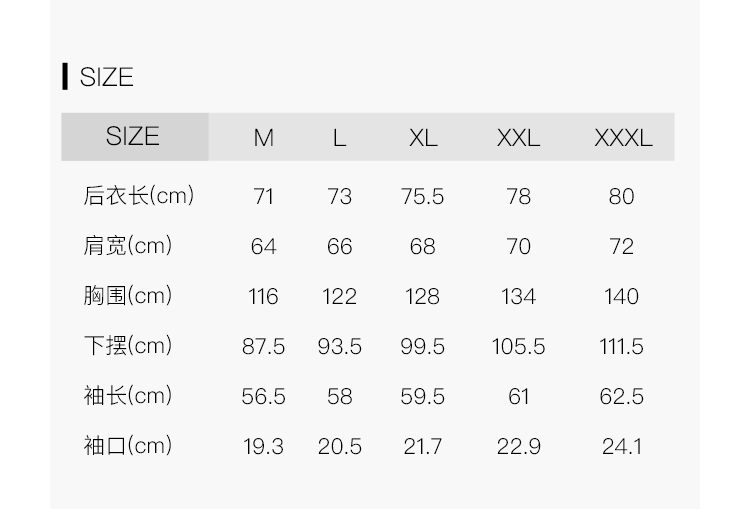Select the XXL size column header
Screen dimensions: 750x509
coord(518,138)
